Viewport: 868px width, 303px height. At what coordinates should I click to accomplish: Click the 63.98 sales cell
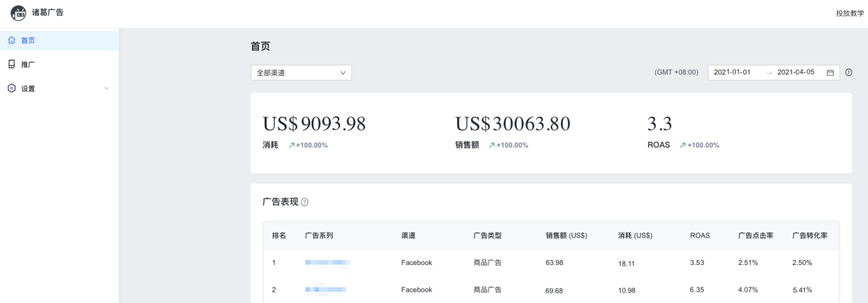click(x=555, y=263)
